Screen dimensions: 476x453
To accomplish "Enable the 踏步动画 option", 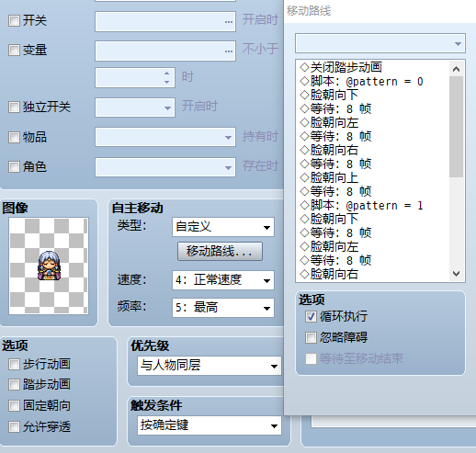I will 14,385.
